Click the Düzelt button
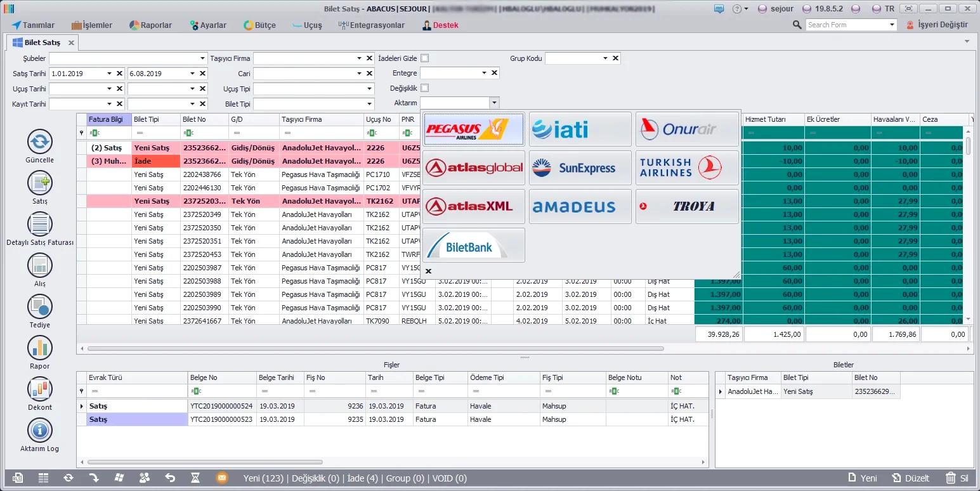 pyautogui.click(x=911, y=478)
